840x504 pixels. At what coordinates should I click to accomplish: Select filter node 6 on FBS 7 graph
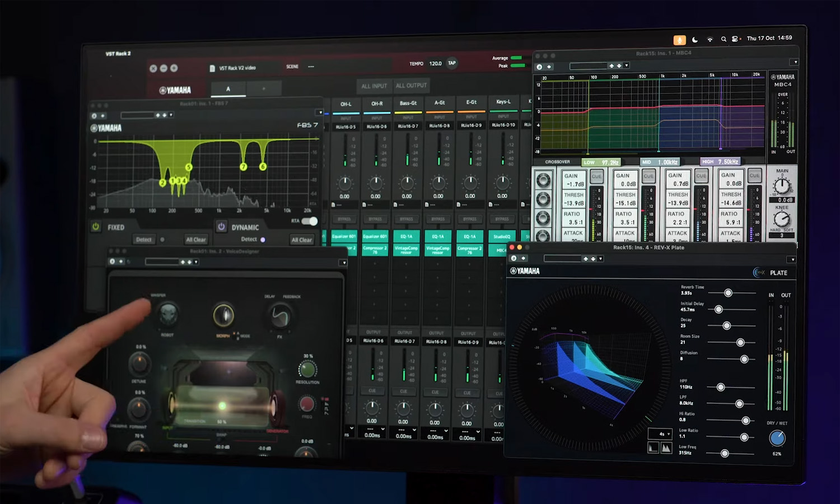(263, 166)
